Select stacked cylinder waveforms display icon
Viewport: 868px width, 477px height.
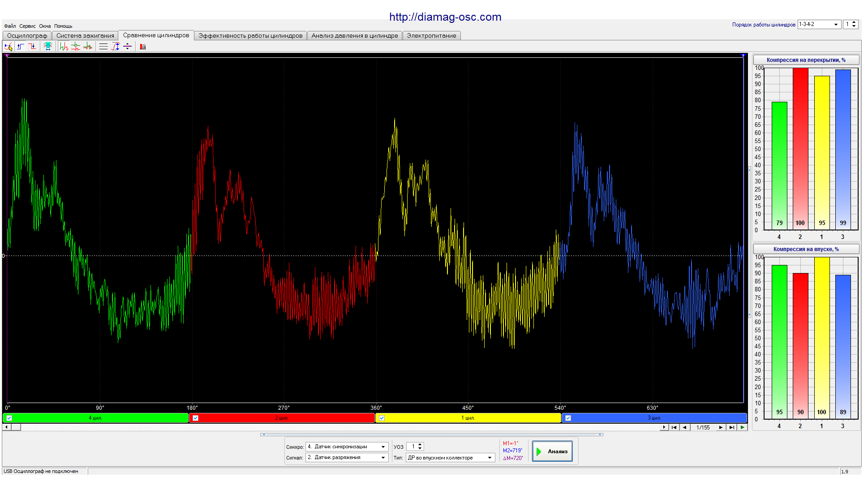pyautogui.click(x=76, y=46)
